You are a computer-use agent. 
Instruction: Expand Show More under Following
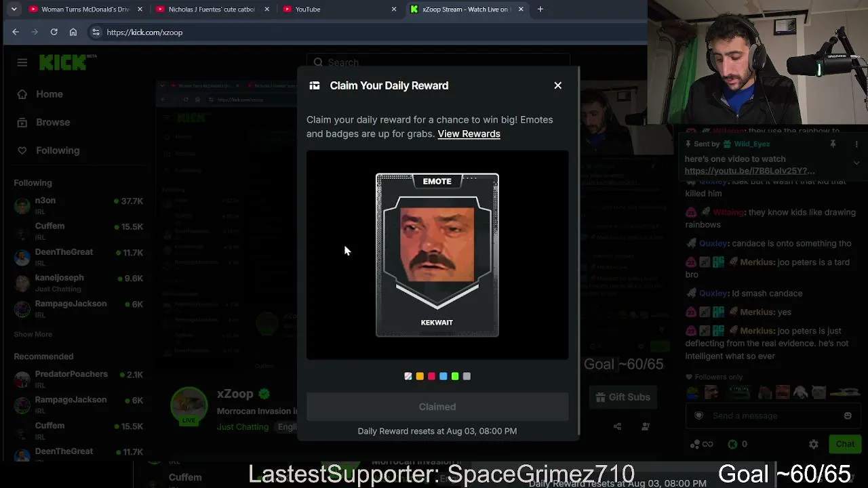pos(33,334)
